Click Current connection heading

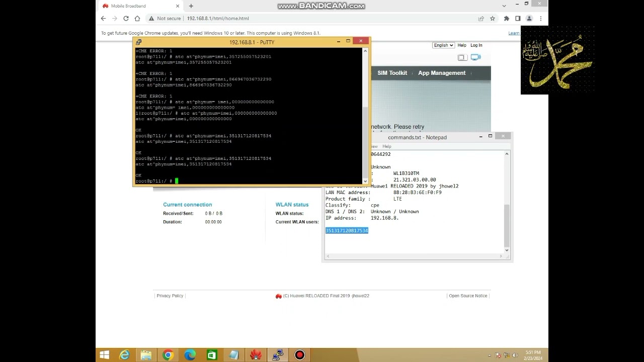(x=187, y=205)
